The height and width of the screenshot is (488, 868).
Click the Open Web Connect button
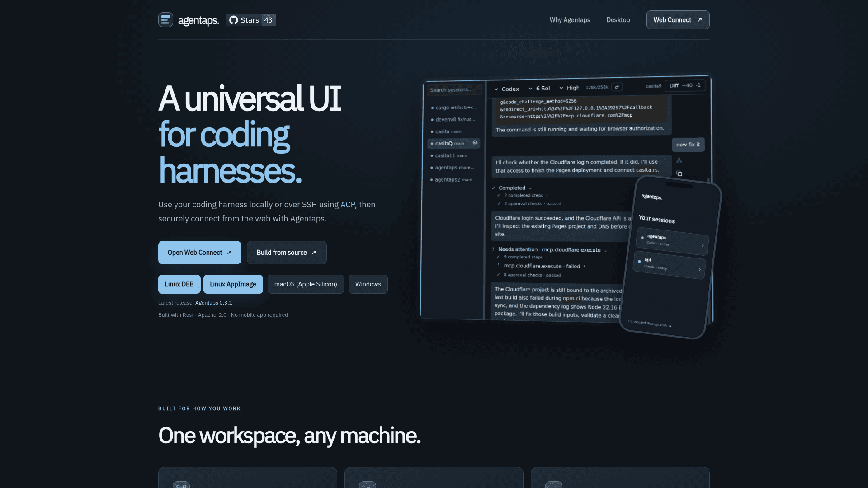click(x=200, y=253)
